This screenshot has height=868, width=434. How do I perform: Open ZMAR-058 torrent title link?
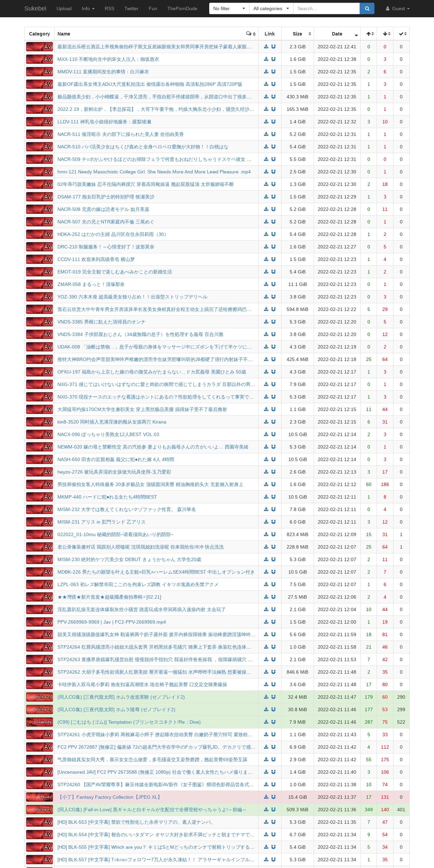pos(91,284)
